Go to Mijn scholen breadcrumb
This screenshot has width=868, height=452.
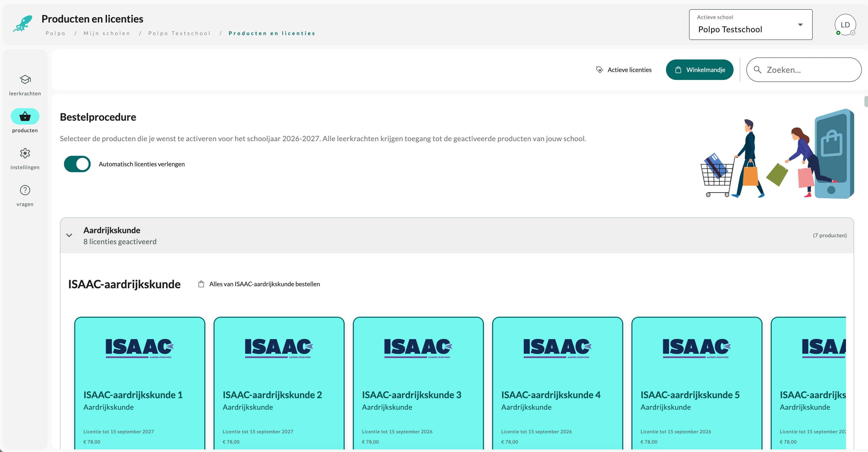107,33
